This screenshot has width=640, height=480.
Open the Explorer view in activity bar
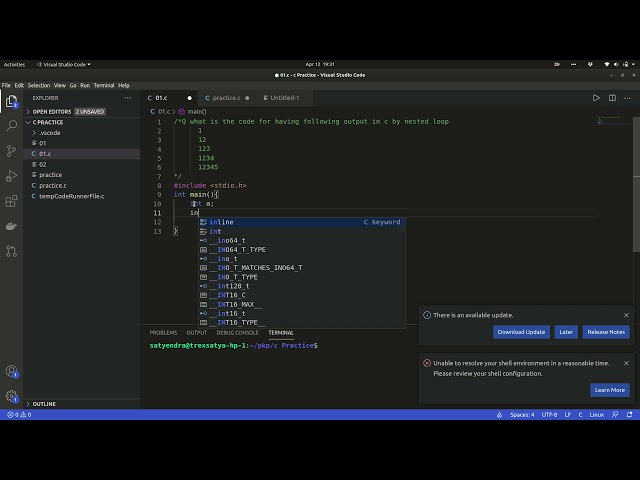11,101
